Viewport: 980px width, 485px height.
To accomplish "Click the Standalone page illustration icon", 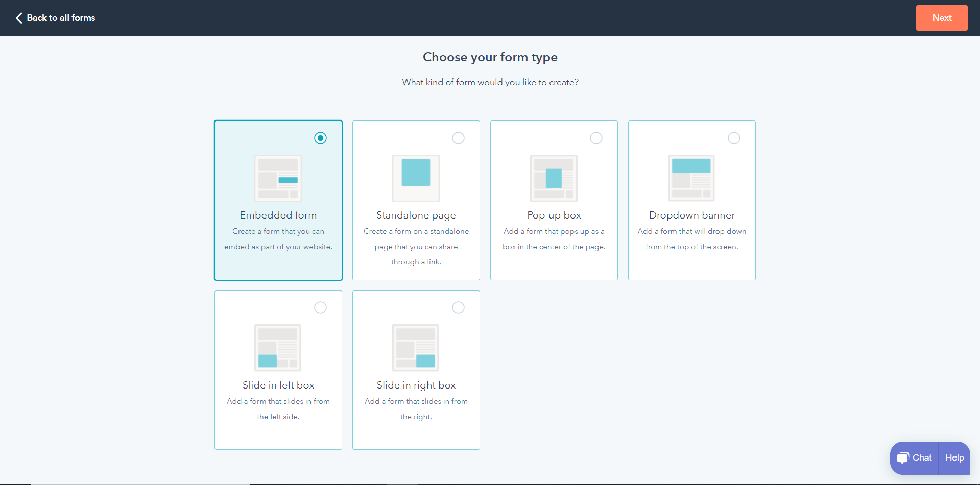I will (x=416, y=178).
